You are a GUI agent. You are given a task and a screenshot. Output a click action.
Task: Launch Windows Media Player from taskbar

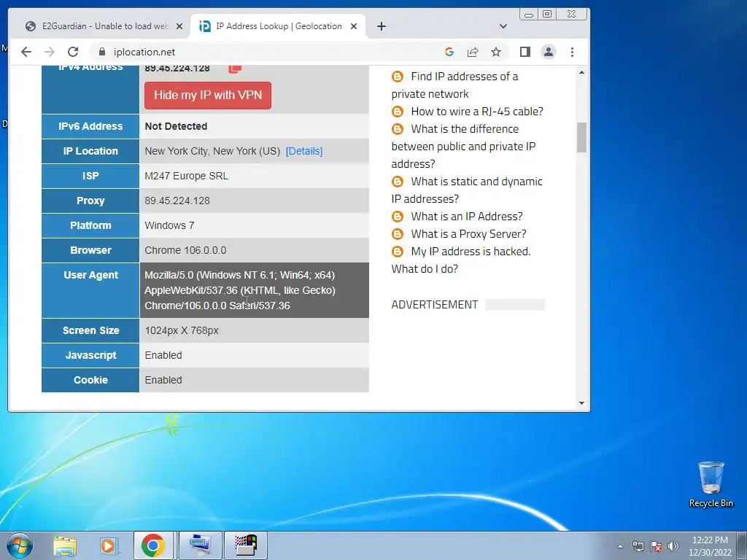point(109,545)
